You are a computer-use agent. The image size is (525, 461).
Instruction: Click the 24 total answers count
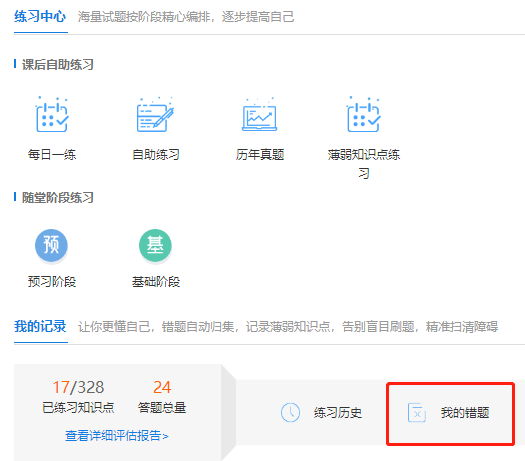click(162, 387)
